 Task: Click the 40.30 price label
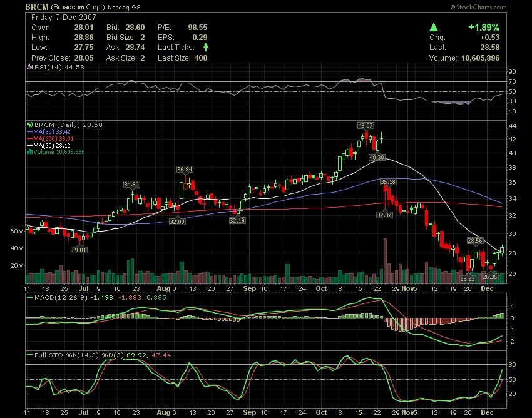pyautogui.click(x=377, y=158)
